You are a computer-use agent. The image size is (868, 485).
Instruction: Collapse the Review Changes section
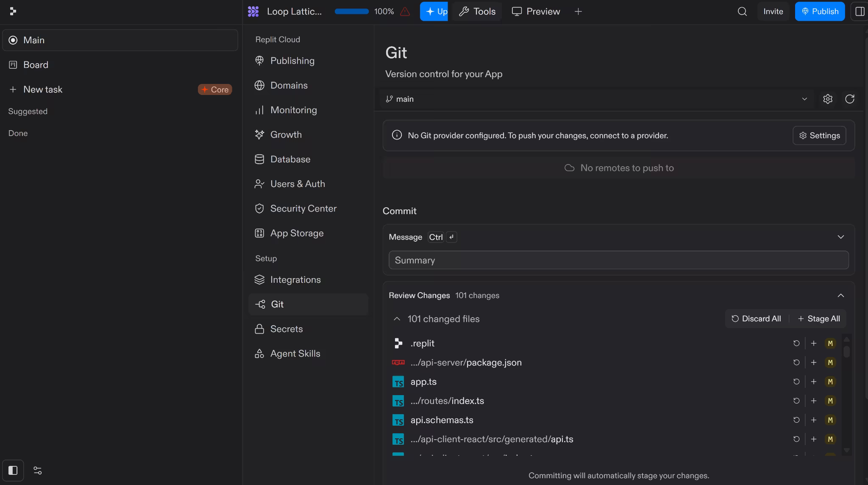point(841,295)
